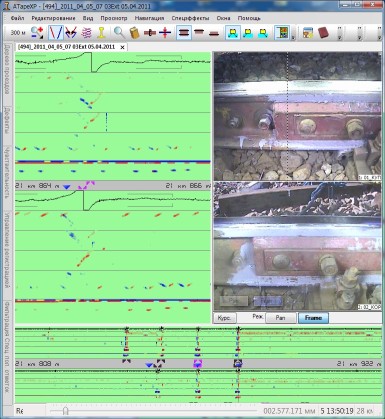
Task: Click the red cross marker icon
Action: [x=165, y=33]
